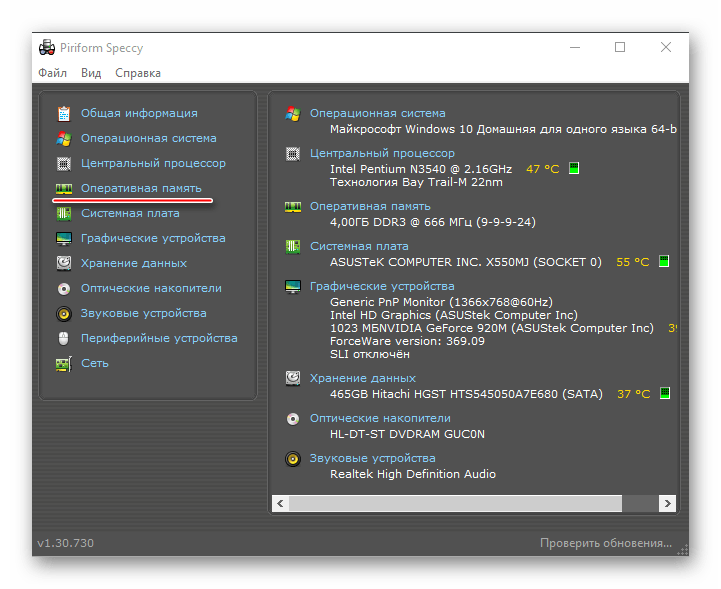The height and width of the screenshot is (589, 721).
Task: Click the hard drive icon in sidebar
Action: click(64, 263)
